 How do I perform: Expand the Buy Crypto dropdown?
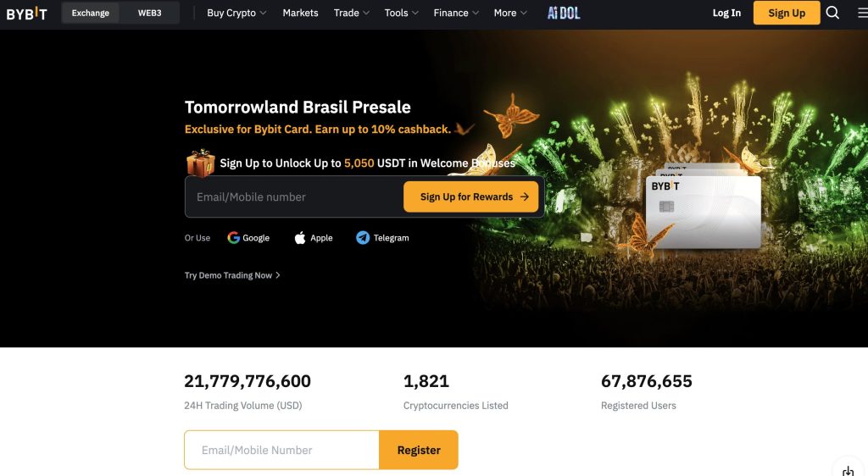[x=236, y=13]
